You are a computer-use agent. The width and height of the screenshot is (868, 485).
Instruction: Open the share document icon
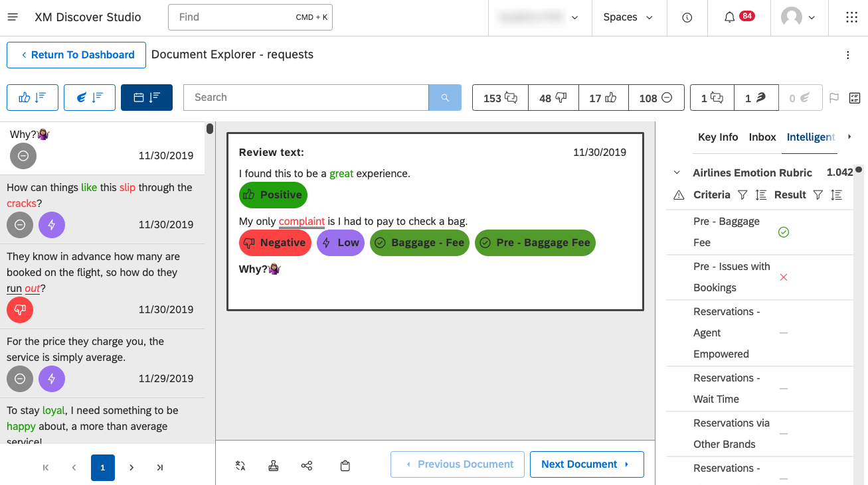tap(307, 465)
